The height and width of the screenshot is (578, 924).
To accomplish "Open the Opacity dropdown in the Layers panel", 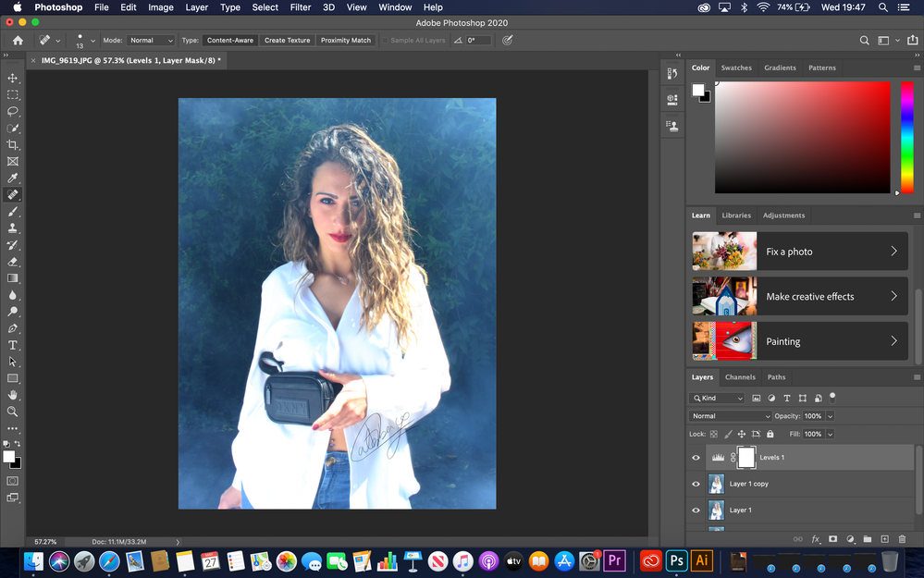I will [x=830, y=416].
